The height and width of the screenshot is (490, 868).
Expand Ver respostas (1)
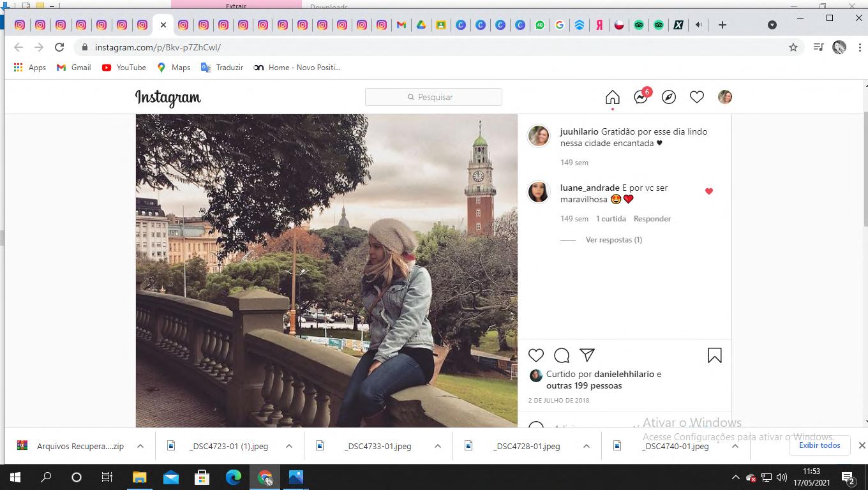[x=614, y=240]
